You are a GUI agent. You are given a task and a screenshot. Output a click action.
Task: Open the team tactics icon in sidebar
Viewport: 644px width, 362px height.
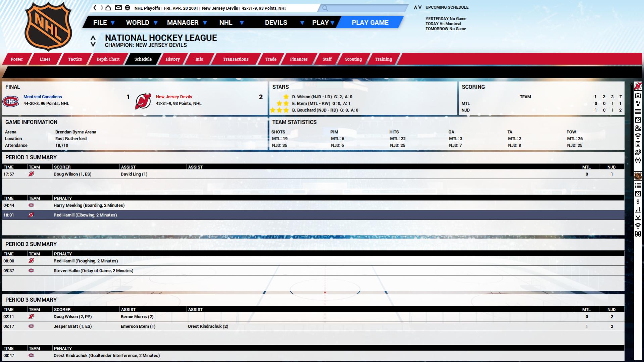click(638, 104)
